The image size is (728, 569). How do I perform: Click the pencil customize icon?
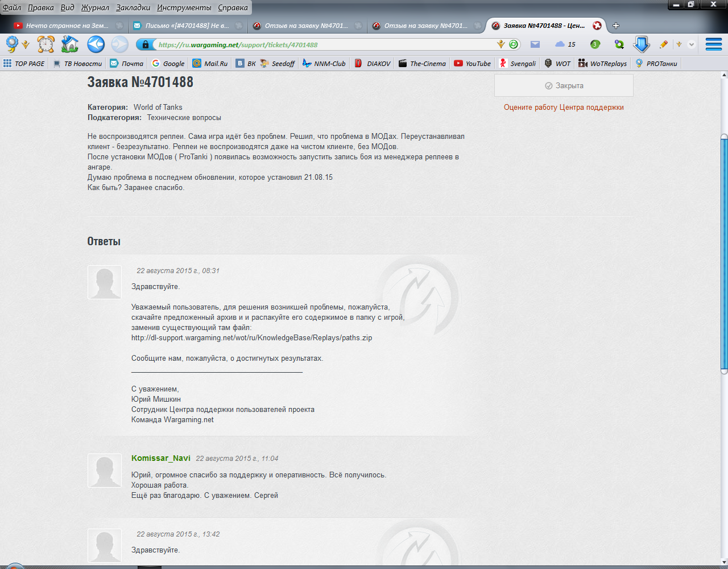[664, 44]
